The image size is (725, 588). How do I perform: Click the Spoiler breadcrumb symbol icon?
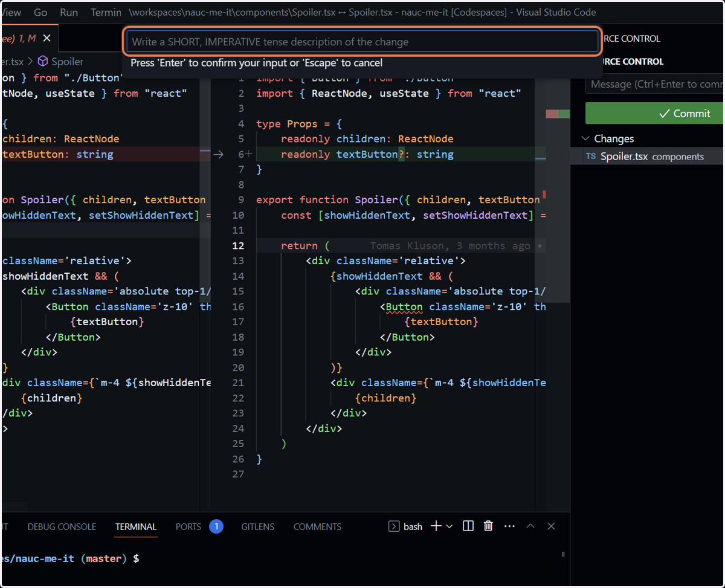tap(43, 61)
